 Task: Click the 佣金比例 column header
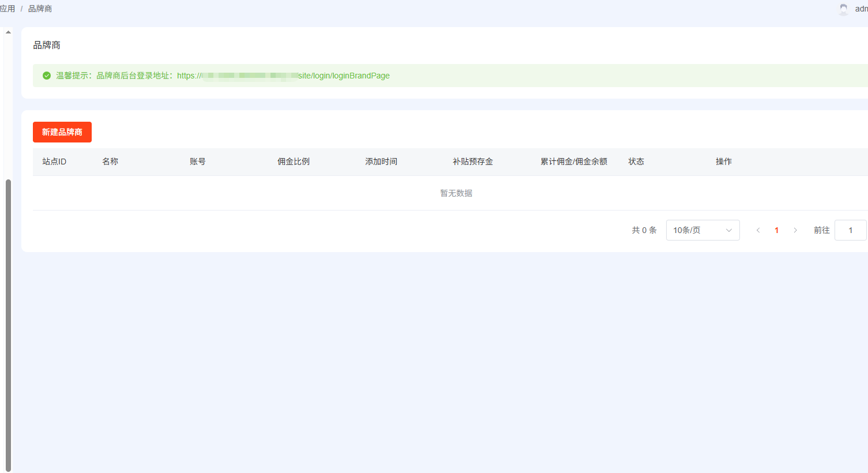point(294,162)
